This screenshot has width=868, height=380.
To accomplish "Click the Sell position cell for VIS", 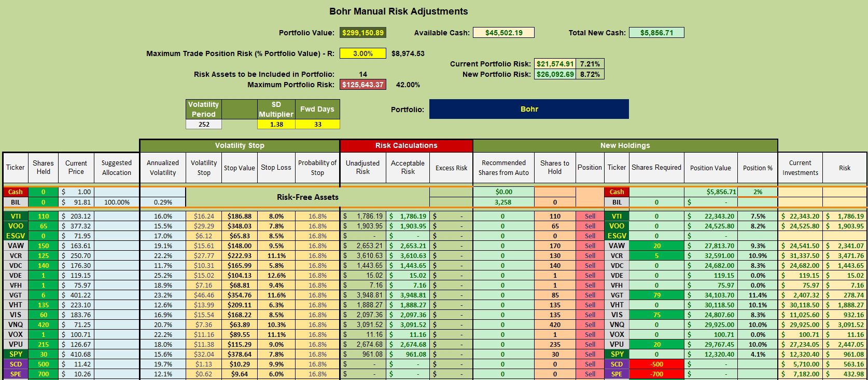I will pos(590,315).
